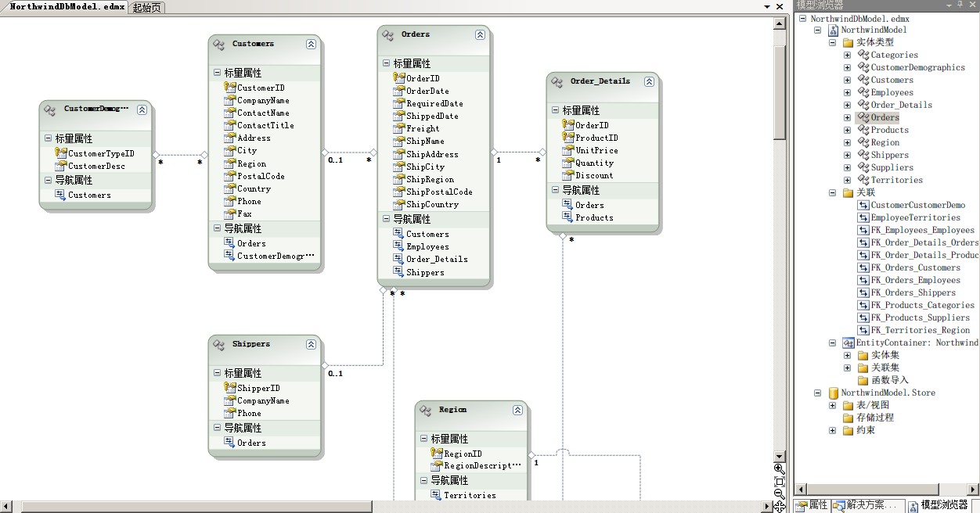Click the Orders entity header icon
The height and width of the screenshot is (513, 980).
click(389, 35)
